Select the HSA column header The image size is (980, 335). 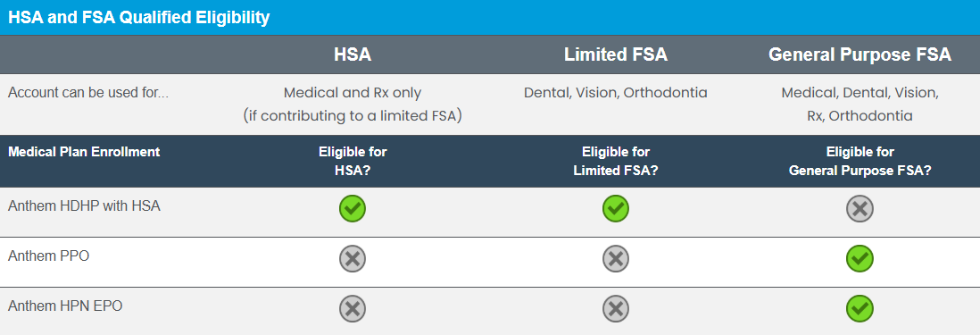point(353,55)
